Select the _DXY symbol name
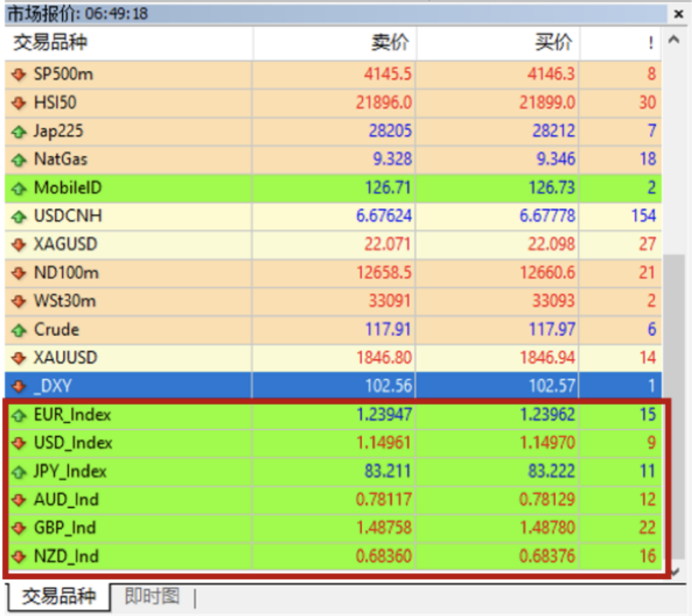 tap(53, 386)
